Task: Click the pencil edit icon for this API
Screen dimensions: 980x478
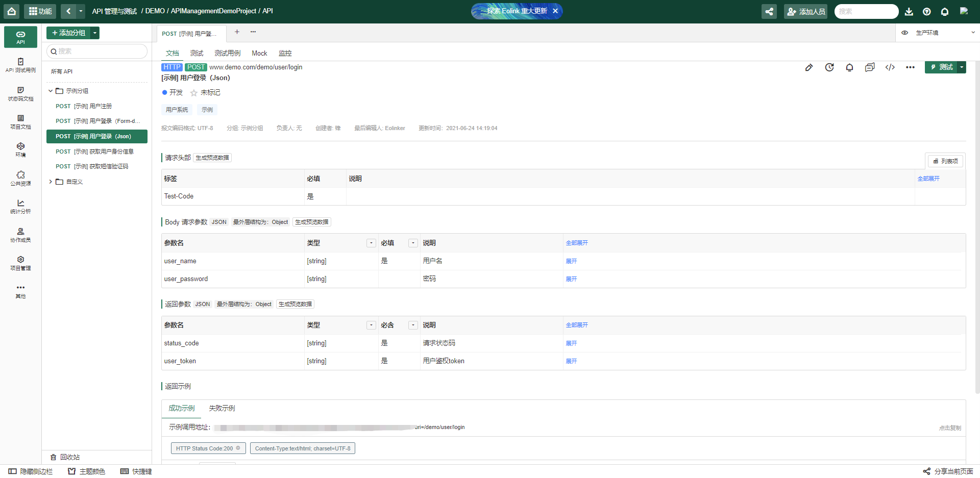Action: point(808,67)
